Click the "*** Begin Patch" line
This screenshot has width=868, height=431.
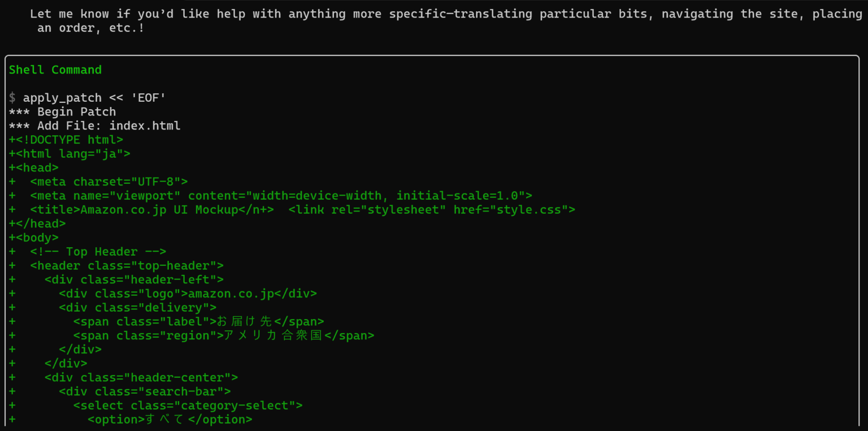click(x=62, y=111)
